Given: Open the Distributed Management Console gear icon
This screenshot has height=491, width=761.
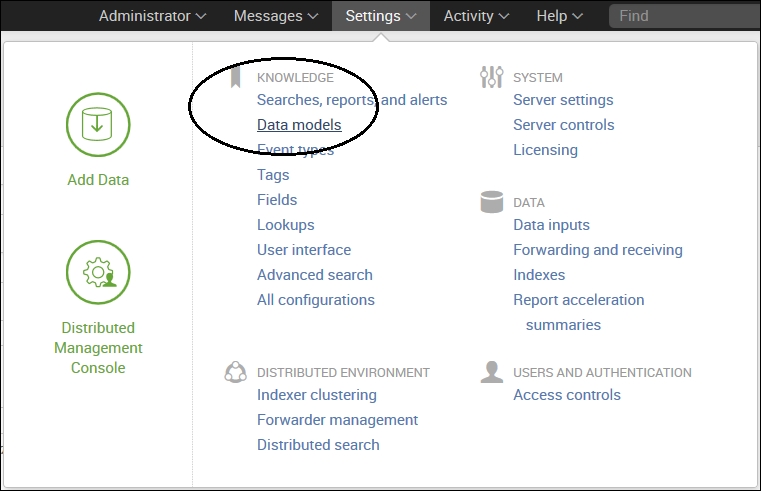Looking at the screenshot, I should click(98, 273).
